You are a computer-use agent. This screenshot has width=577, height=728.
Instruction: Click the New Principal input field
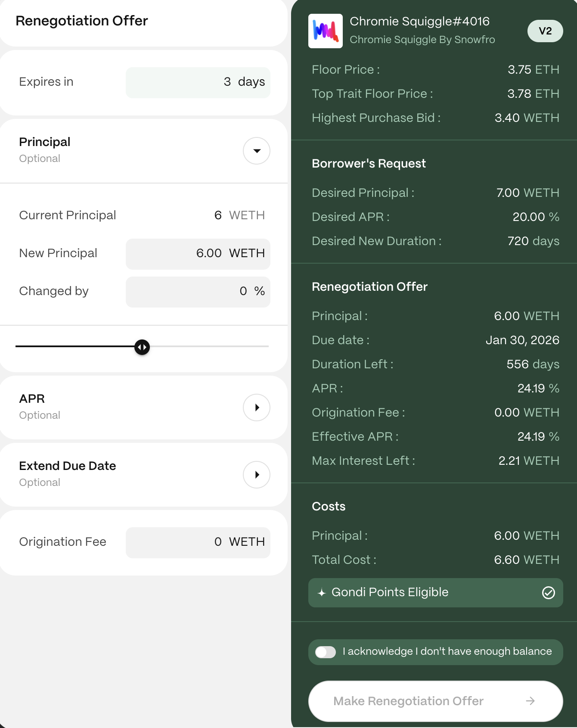198,254
